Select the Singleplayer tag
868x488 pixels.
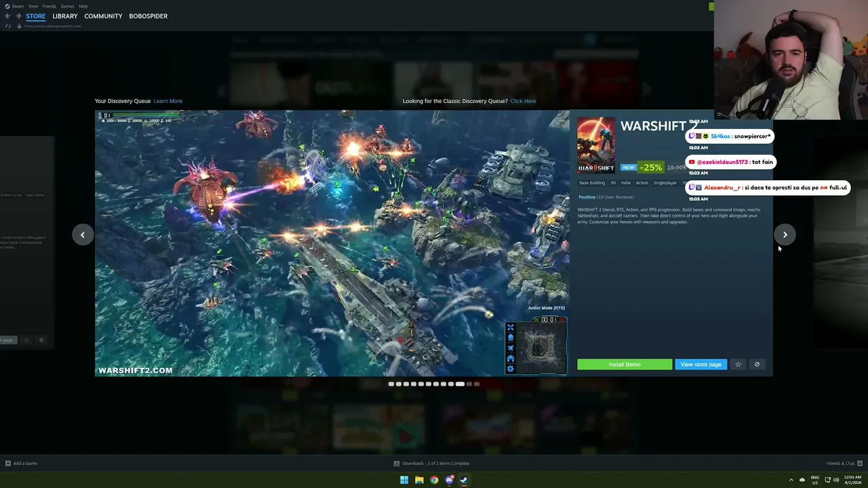(665, 183)
